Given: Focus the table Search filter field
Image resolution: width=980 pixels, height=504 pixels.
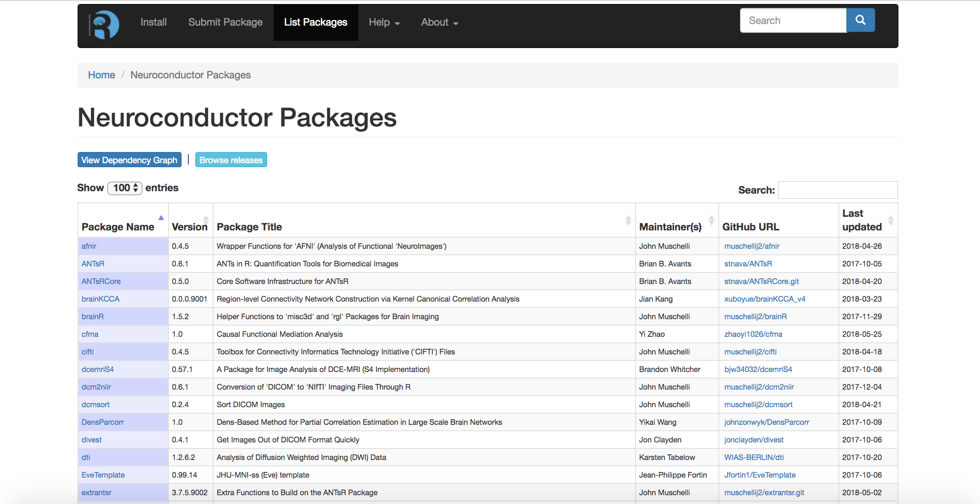Looking at the screenshot, I should coord(838,190).
